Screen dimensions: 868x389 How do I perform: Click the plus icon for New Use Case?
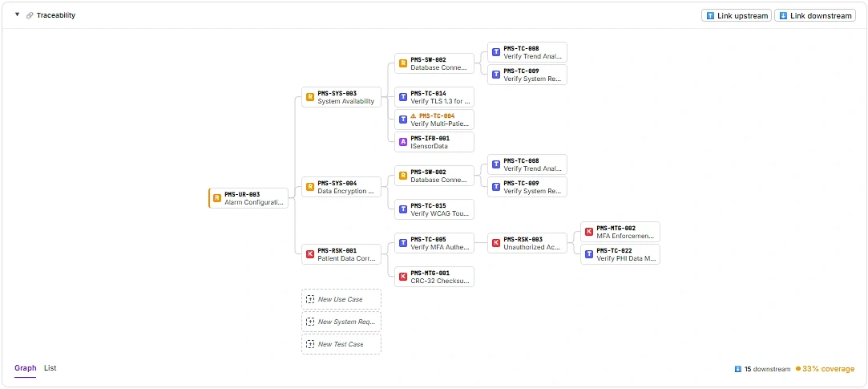click(310, 299)
